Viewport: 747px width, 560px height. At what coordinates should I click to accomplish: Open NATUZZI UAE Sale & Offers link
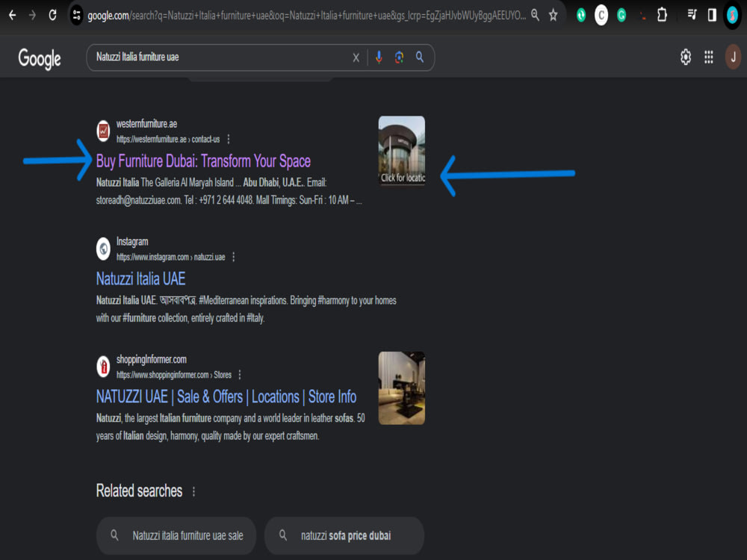click(226, 396)
